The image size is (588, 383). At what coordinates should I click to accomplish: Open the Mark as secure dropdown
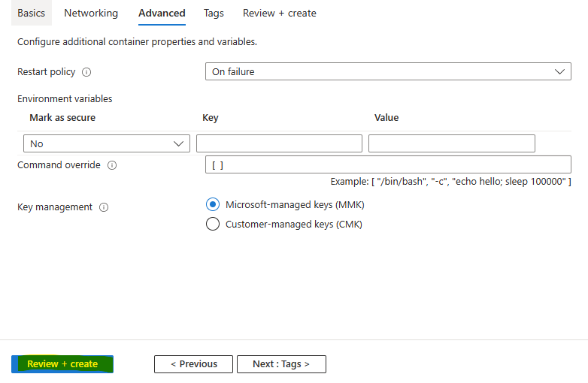(107, 143)
